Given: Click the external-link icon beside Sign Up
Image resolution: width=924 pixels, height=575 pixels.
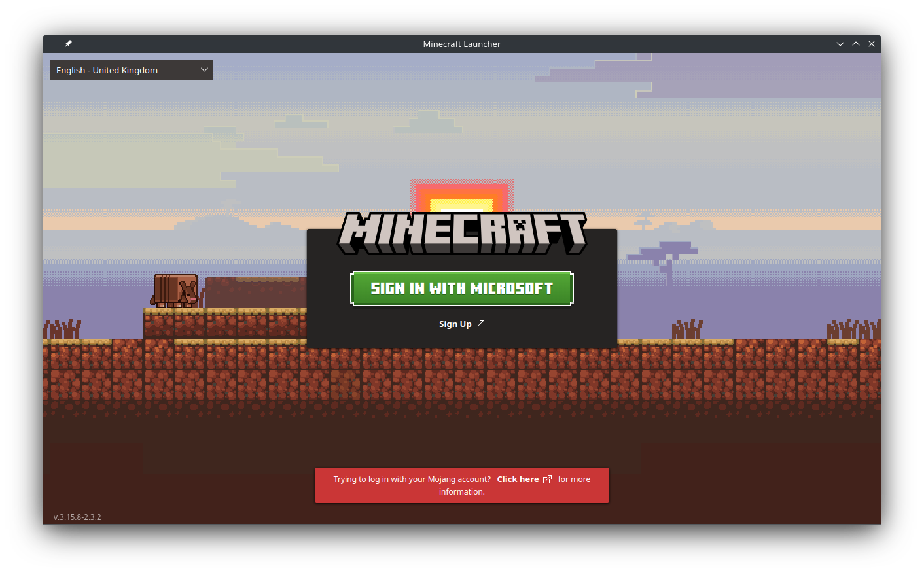Looking at the screenshot, I should pyautogui.click(x=480, y=324).
